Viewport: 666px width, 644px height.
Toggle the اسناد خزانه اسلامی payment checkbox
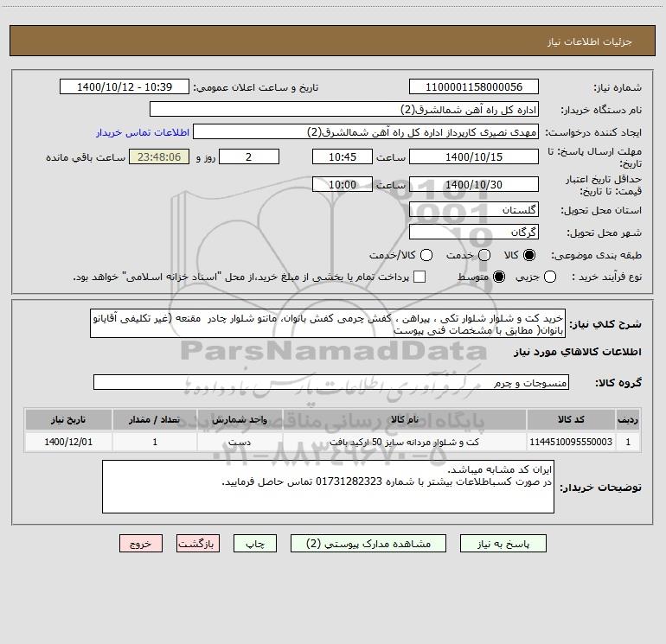[419, 277]
